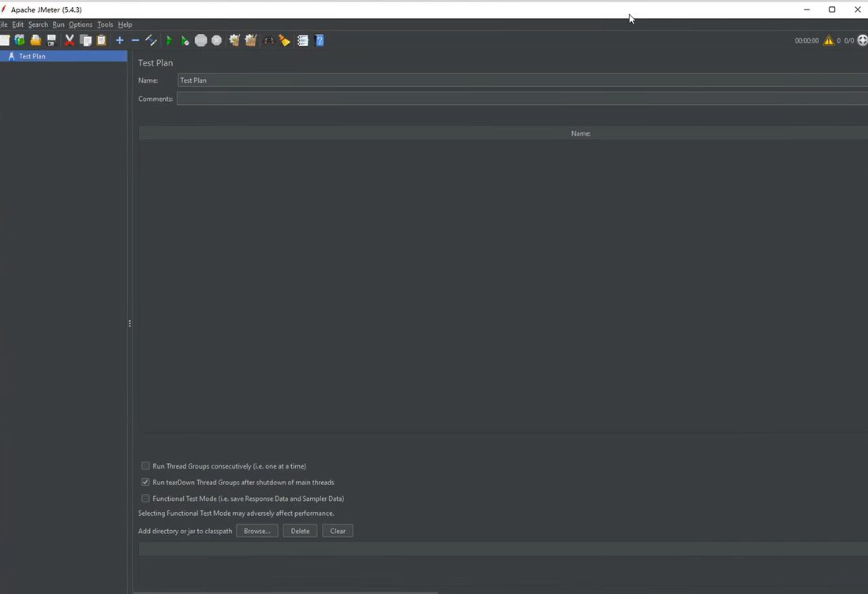Open the Options menu
Image resolution: width=868 pixels, height=594 pixels.
(80, 24)
